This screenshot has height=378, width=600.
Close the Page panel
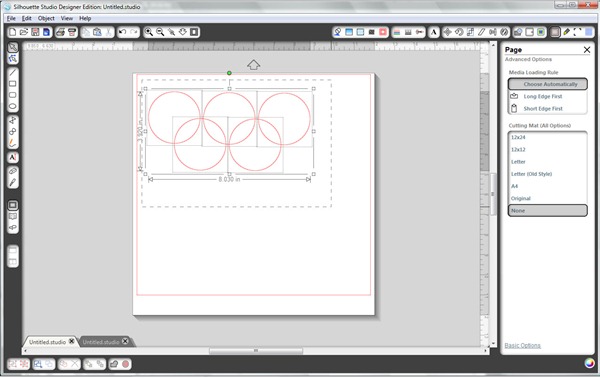coord(587,50)
